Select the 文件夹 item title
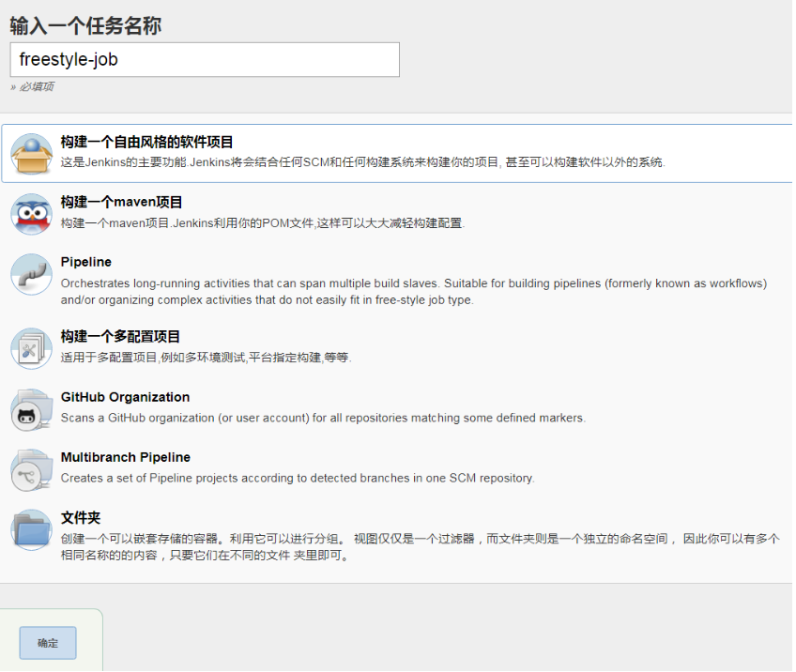 (x=81, y=518)
